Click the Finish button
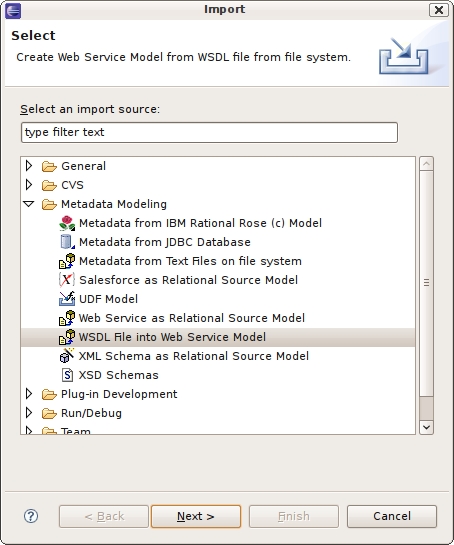This screenshot has height=545, width=454. (x=294, y=516)
